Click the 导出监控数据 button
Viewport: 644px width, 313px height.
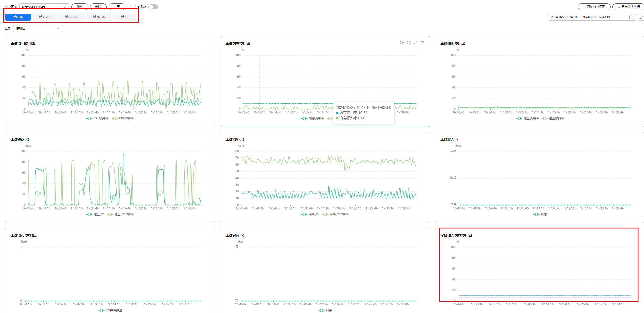[628, 7]
